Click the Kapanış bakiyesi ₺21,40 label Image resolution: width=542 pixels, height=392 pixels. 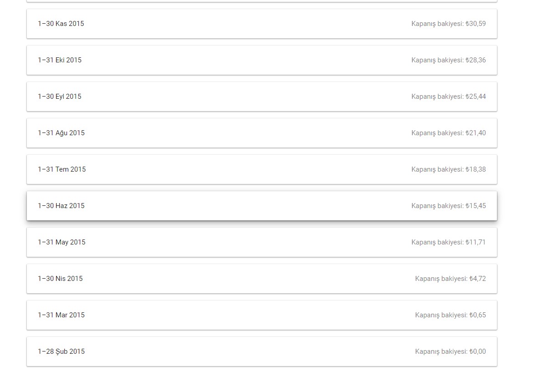[449, 133]
